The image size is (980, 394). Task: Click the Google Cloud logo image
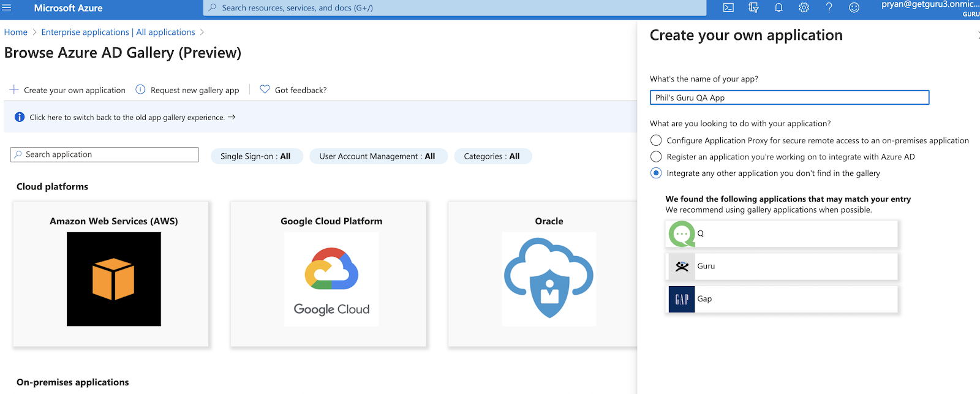pyautogui.click(x=331, y=279)
